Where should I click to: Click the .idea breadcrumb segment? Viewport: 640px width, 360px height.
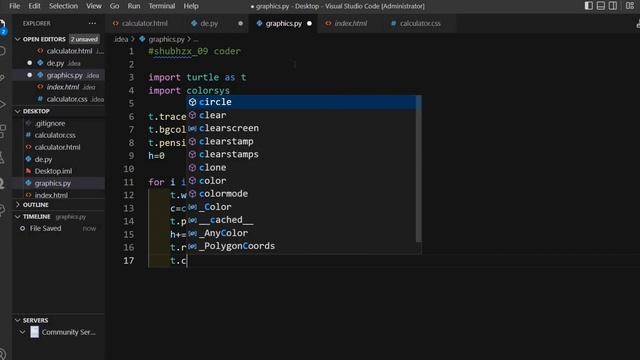[x=121, y=39]
